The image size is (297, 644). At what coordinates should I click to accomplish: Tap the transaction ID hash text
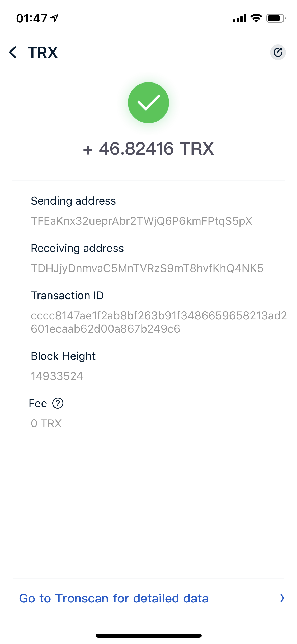(158, 322)
